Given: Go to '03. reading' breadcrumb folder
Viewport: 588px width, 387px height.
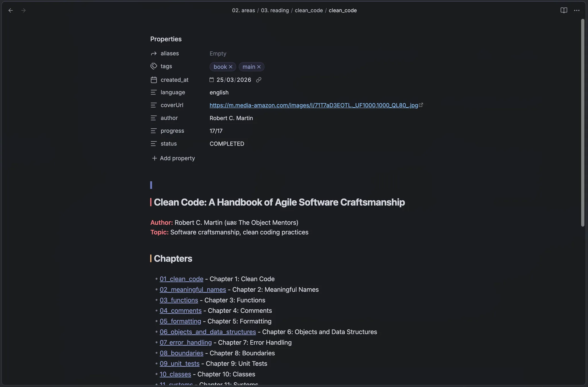Looking at the screenshot, I should tap(275, 11).
